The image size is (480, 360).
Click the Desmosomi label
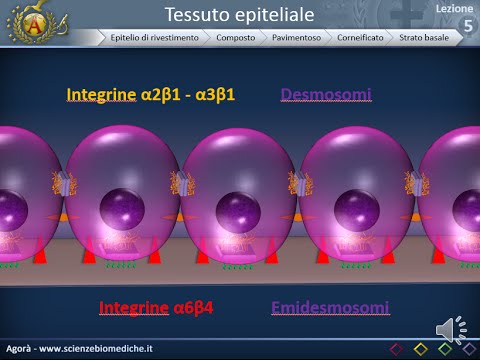(326, 94)
